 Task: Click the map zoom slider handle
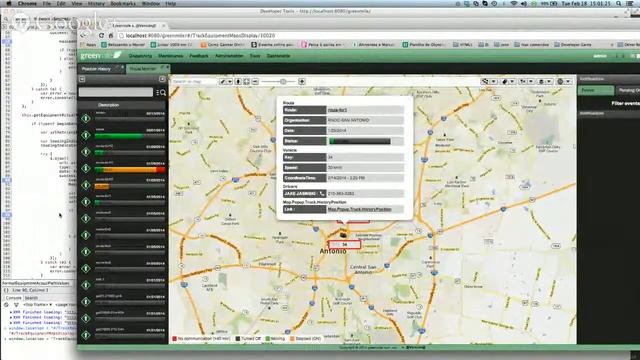pos(282,82)
